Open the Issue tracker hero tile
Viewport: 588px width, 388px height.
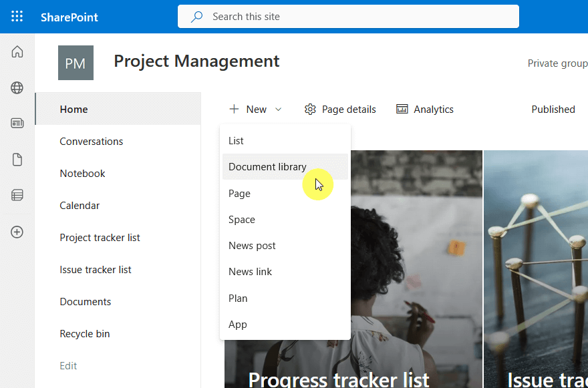tap(536, 269)
